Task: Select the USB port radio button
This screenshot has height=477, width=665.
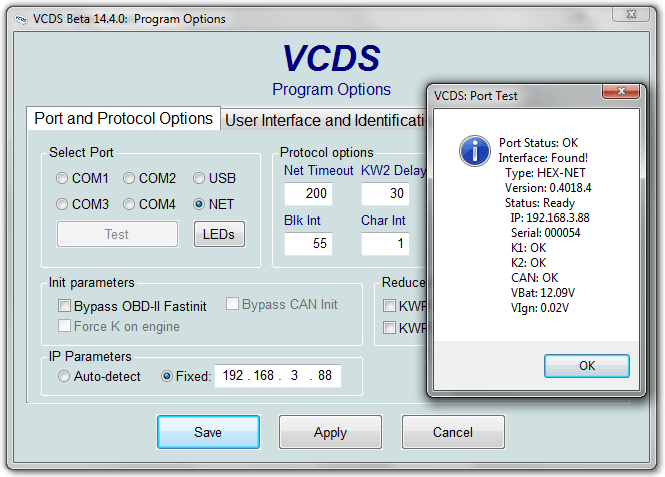Action: pyautogui.click(x=199, y=178)
